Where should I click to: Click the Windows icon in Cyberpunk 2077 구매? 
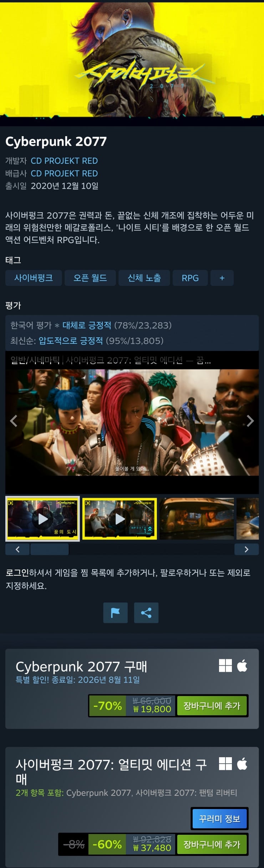(x=225, y=666)
